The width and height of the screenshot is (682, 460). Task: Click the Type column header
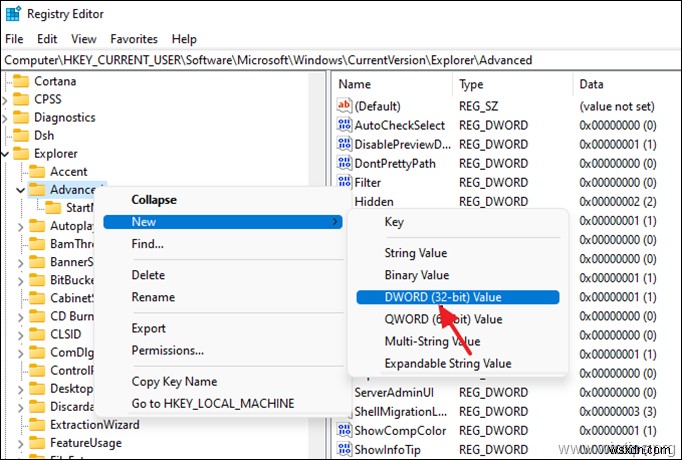(x=513, y=84)
